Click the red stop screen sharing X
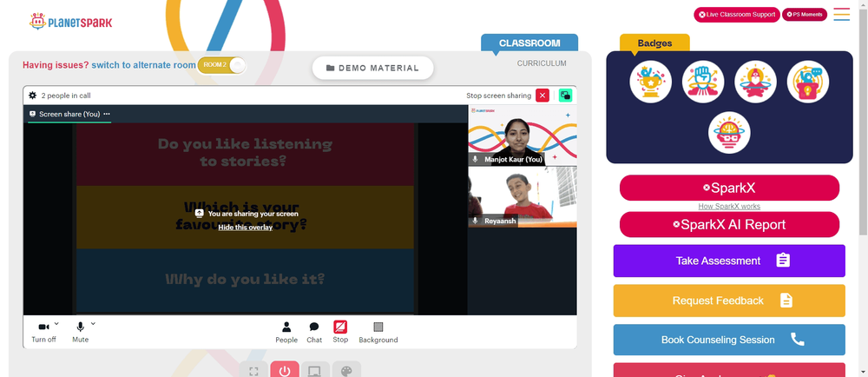The image size is (868, 377). click(x=542, y=96)
